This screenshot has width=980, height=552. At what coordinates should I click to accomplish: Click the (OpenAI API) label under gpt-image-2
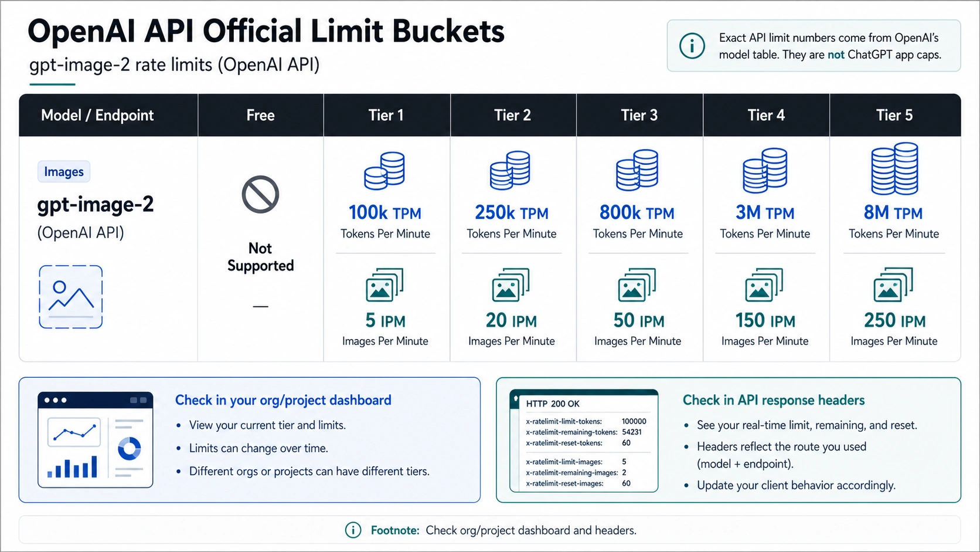pyautogui.click(x=81, y=233)
